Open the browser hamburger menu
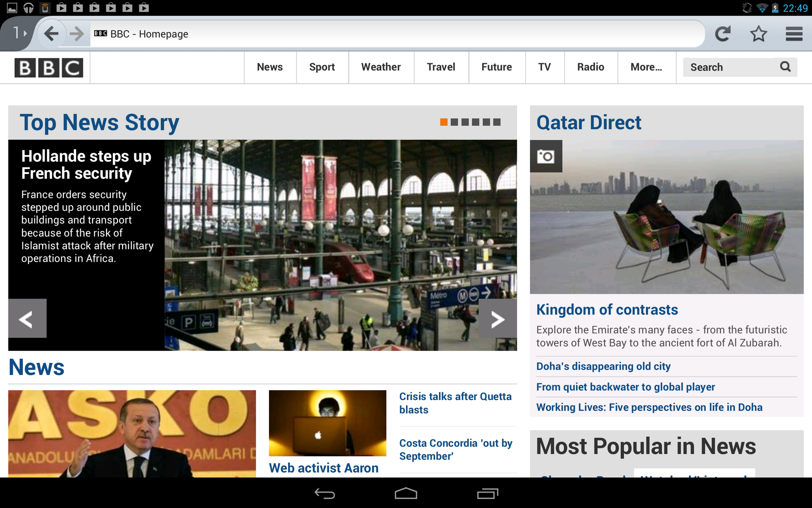 (794, 33)
